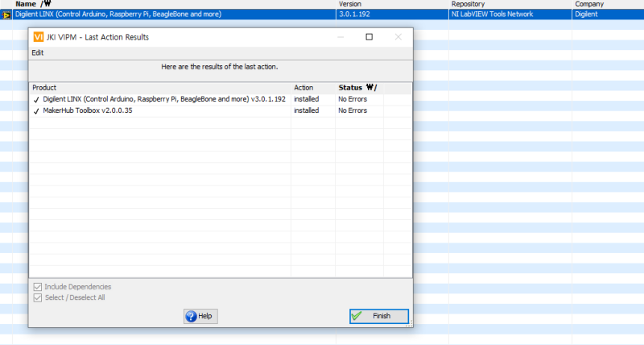The width and height of the screenshot is (644, 345).
Task: Click NI LabVIEW Tools Network repository cell
Action: pyautogui.click(x=492, y=15)
